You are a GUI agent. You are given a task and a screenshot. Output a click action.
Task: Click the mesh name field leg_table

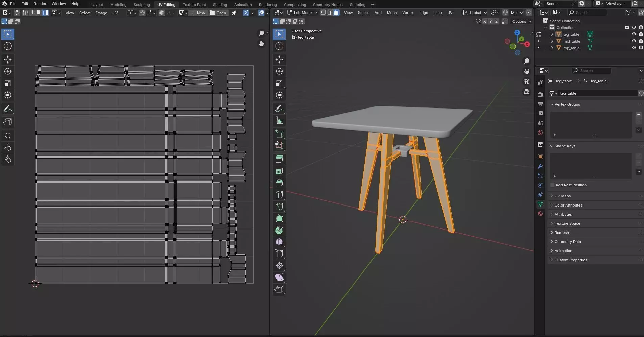tap(597, 93)
